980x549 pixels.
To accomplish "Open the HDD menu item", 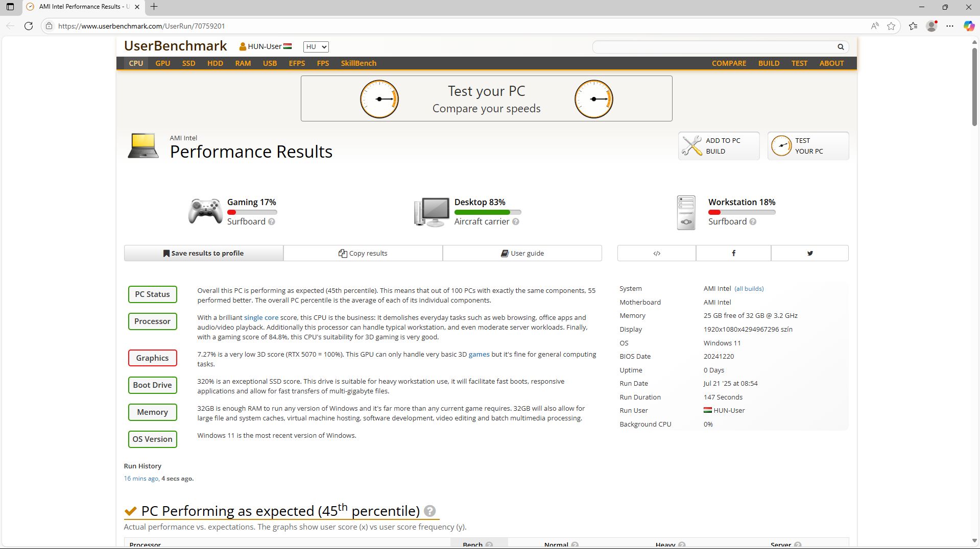I will [x=215, y=63].
